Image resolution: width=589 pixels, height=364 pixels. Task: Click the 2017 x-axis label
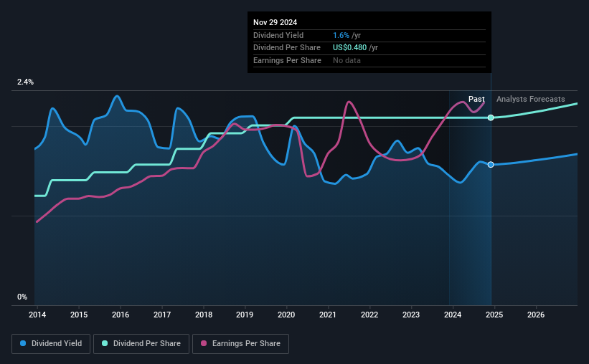[x=162, y=315]
